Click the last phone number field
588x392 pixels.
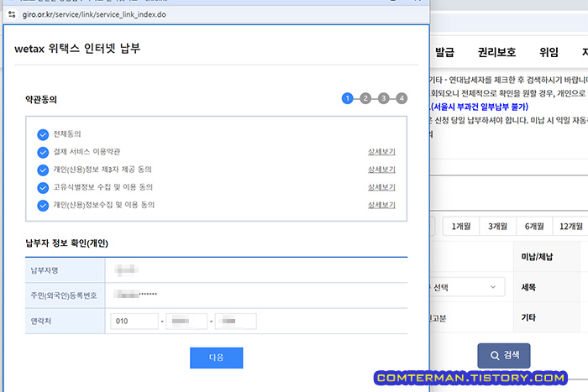click(x=236, y=321)
